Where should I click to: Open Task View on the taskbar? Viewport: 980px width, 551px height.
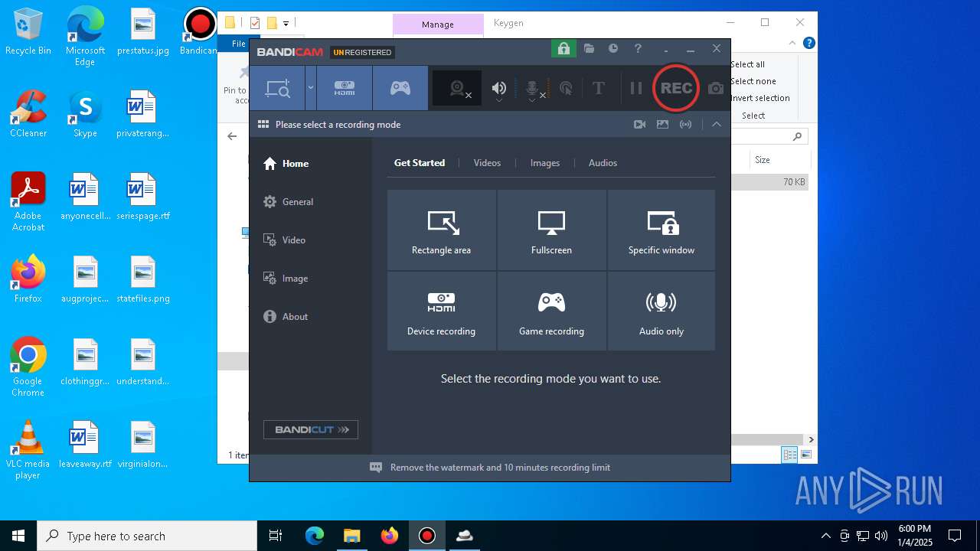[x=276, y=536]
